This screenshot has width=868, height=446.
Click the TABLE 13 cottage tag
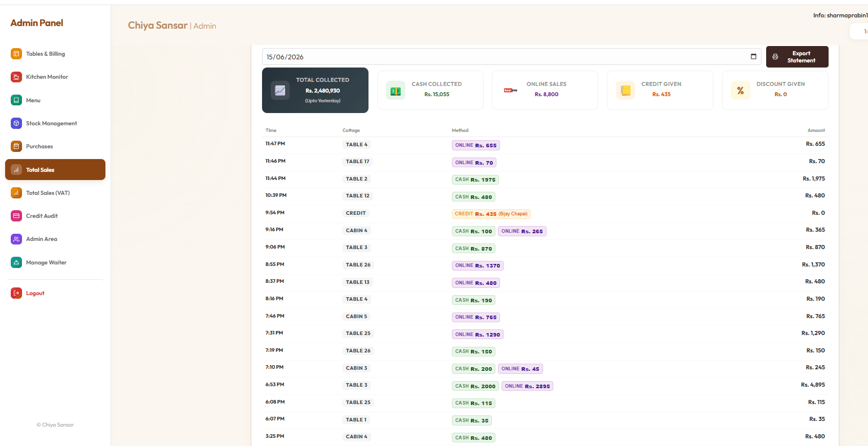357,282
